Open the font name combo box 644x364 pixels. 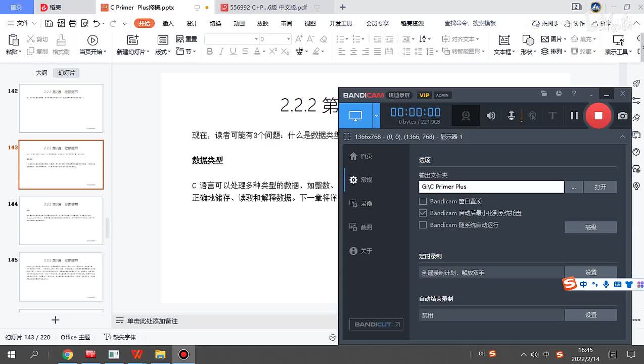click(x=232, y=39)
